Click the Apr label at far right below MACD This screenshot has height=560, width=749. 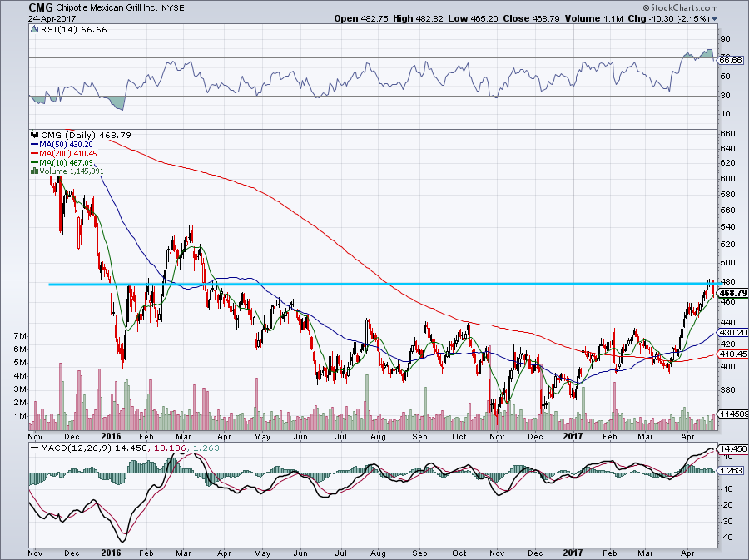click(687, 553)
